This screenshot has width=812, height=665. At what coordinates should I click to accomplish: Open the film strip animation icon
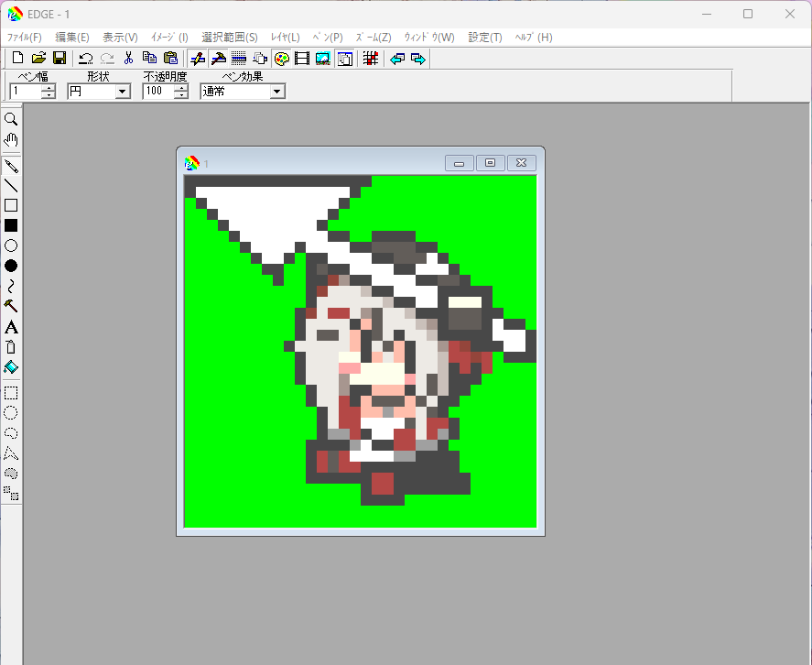302,59
